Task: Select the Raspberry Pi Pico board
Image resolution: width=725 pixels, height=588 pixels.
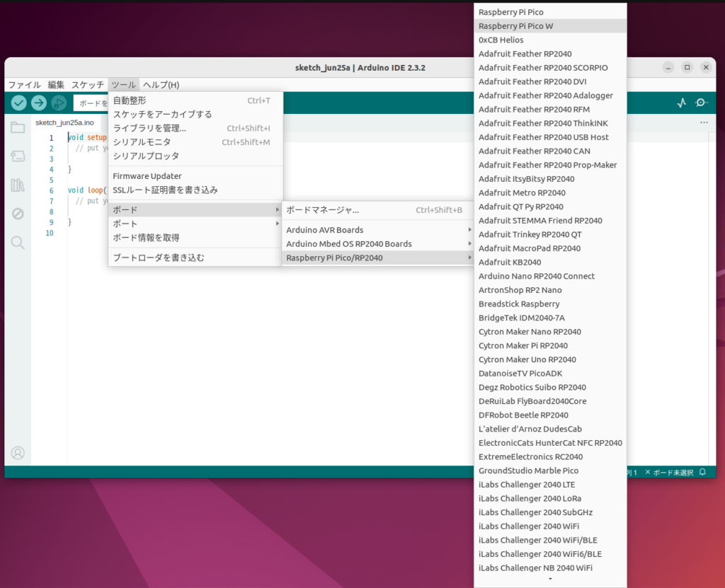Action: (550, 12)
